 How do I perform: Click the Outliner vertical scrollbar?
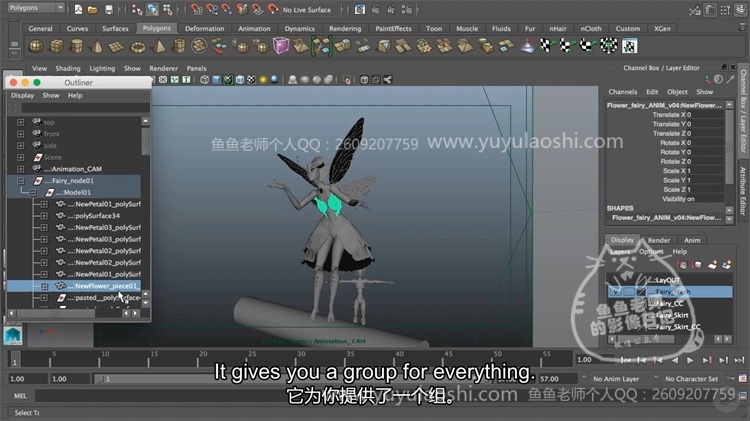[145, 141]
